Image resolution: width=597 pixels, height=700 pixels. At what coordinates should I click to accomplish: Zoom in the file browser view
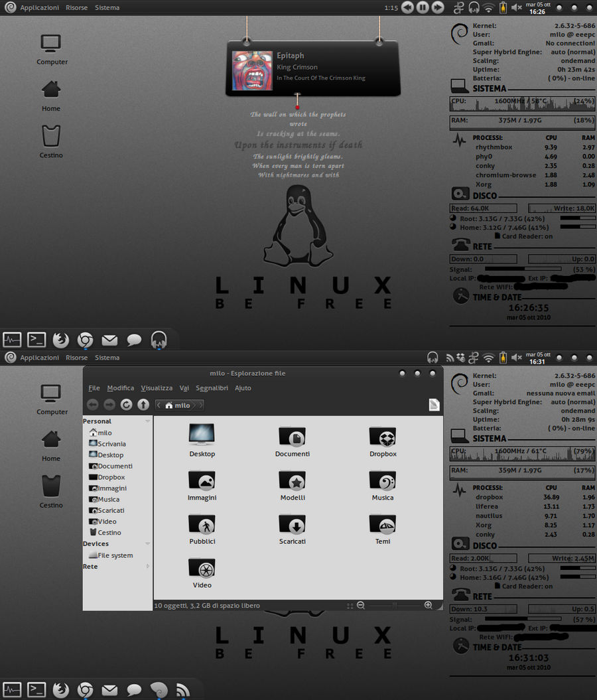click(x=429, y=605)
